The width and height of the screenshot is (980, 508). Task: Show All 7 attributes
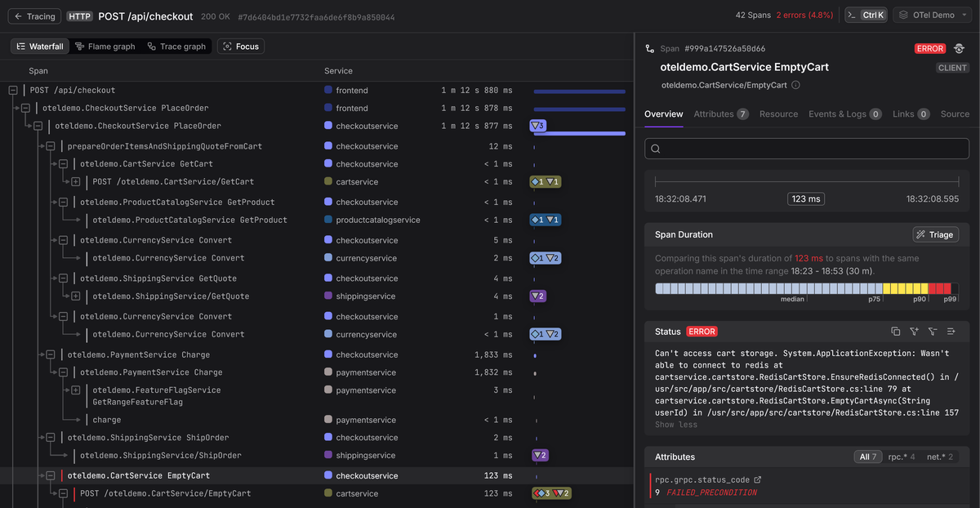867,457
